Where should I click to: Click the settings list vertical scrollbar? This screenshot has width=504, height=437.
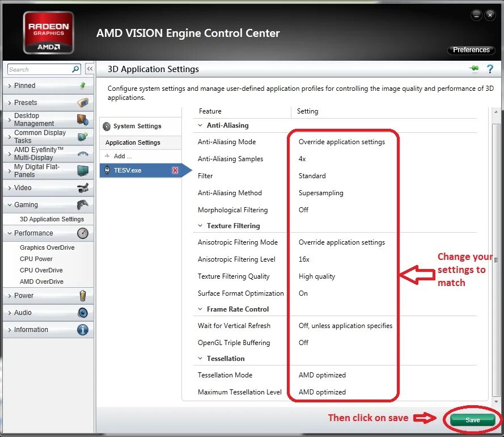tap(496, 260)
